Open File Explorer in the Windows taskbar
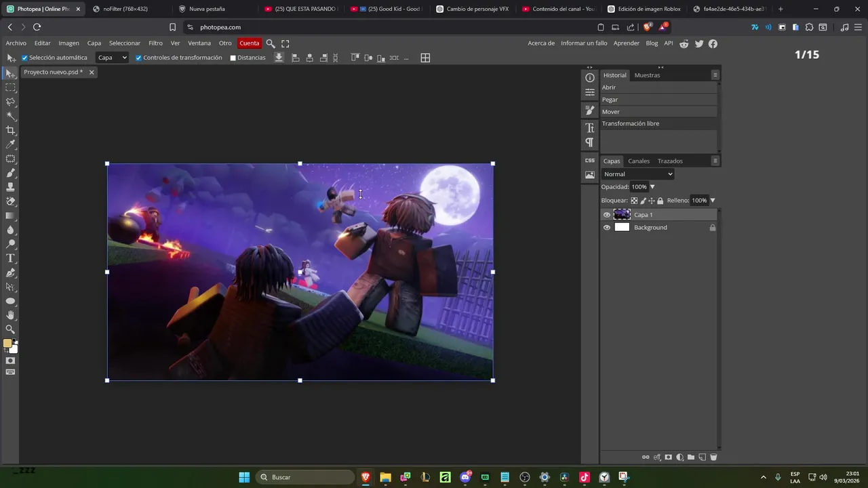The image size is (868, 488). tap(385, 477)
